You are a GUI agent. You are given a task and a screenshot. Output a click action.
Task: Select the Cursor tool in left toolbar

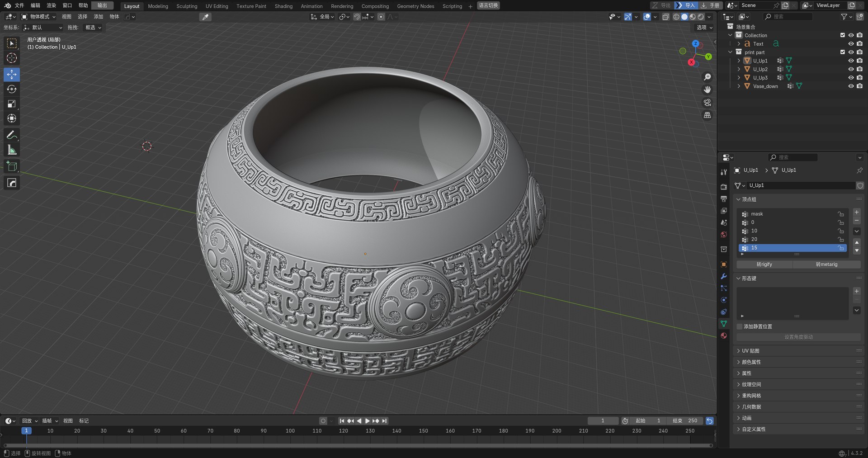pos(12,58)
